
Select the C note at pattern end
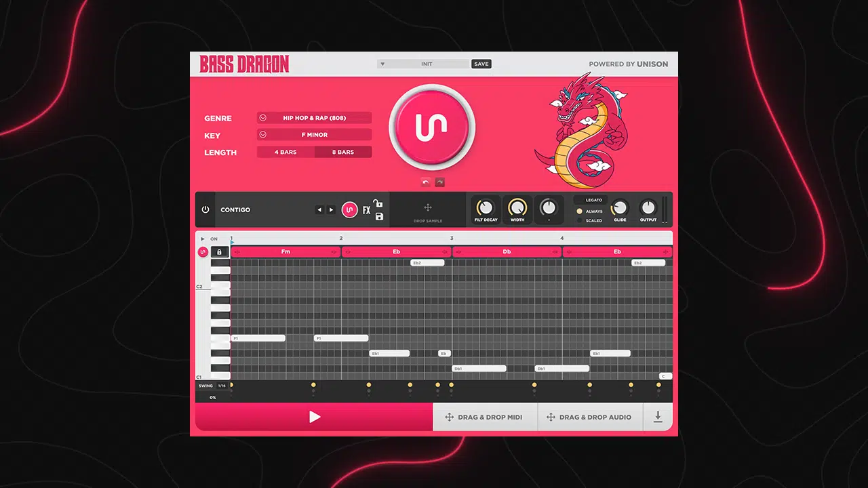(666, 376)
